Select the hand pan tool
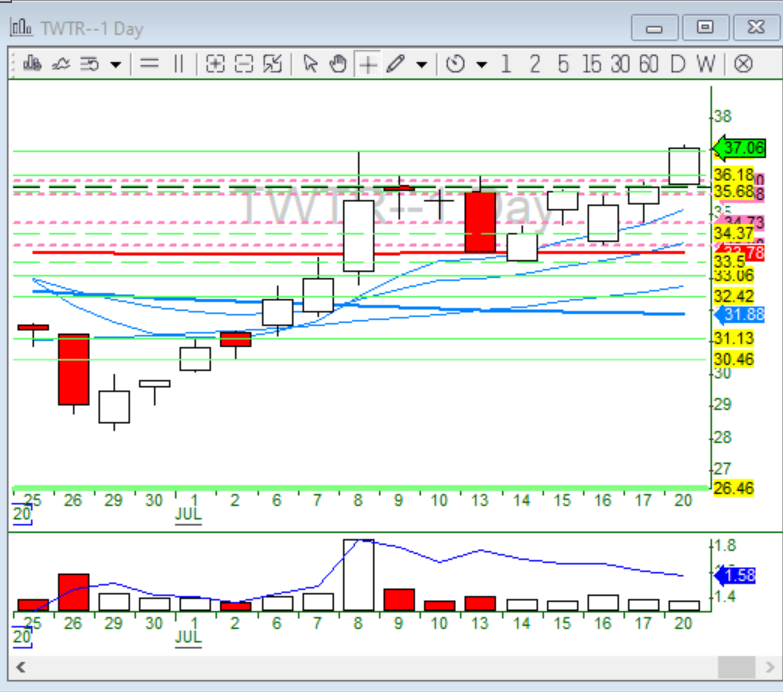The height and width of the screenshot is (692, 783). 338,64
